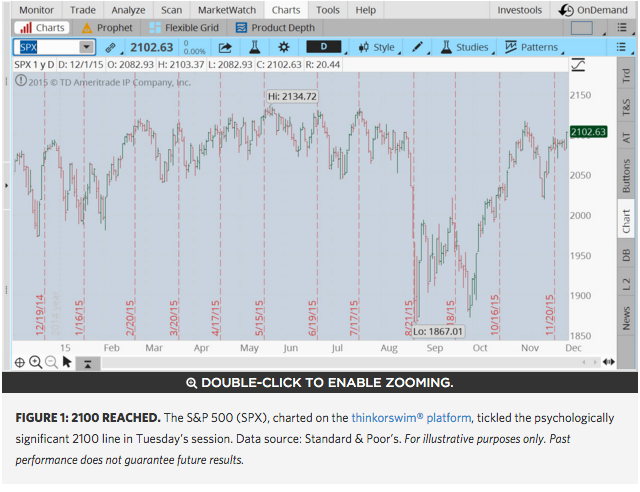Open the drawing pencil tool menu
The height and width of the screenshot is (492, 640).
(x=418, y=47)
